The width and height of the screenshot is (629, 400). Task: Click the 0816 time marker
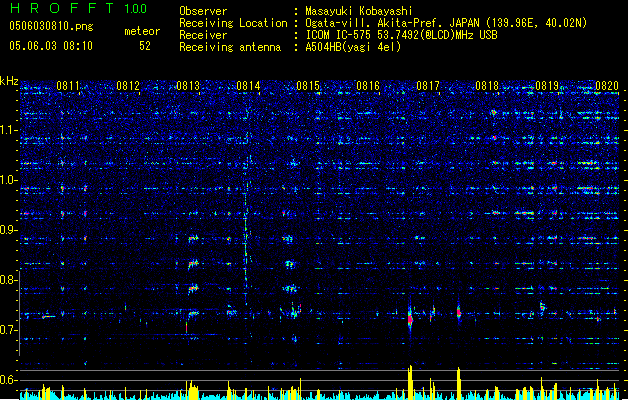point(368,86)
